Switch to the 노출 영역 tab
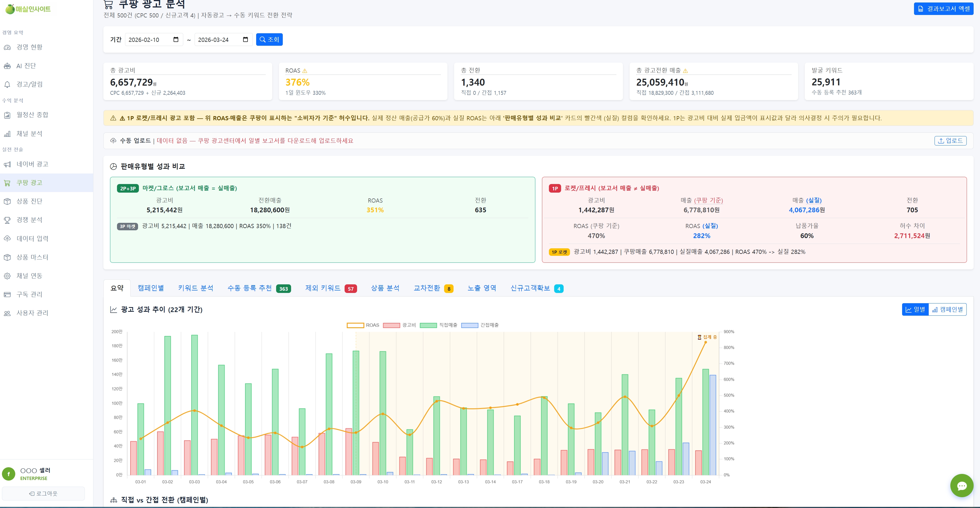The height and width of the screenshot is (508, 980). point(482,288)
